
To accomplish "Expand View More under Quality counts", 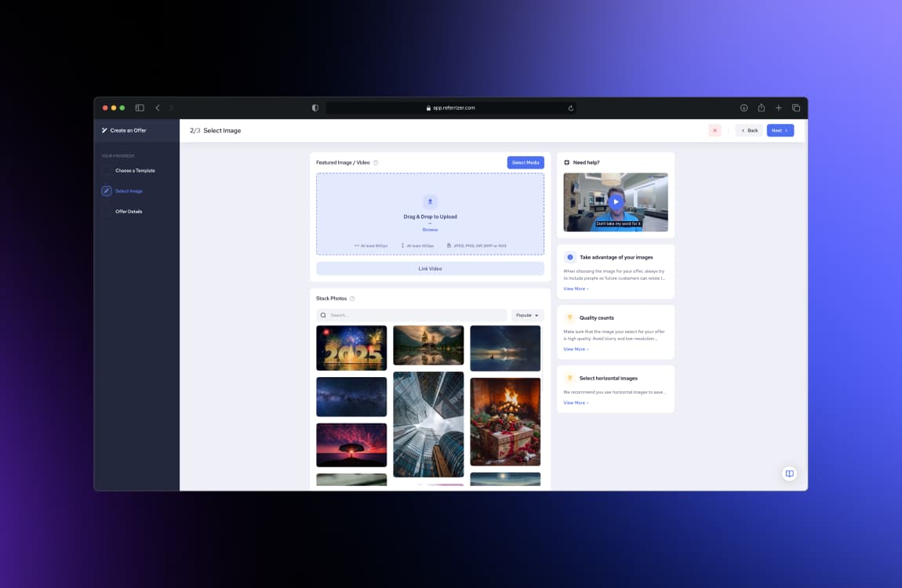I will tap(576, 349).
